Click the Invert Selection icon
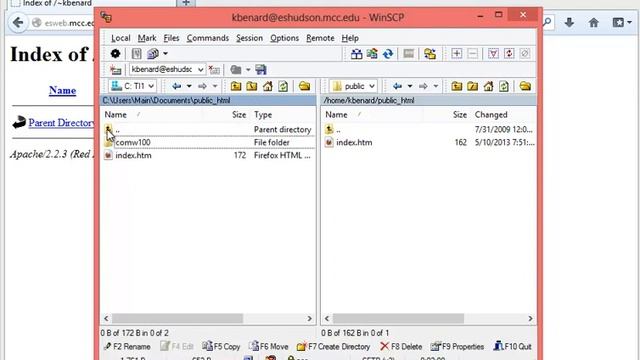This screenshot has height=360, width=640. coord(509,53)
